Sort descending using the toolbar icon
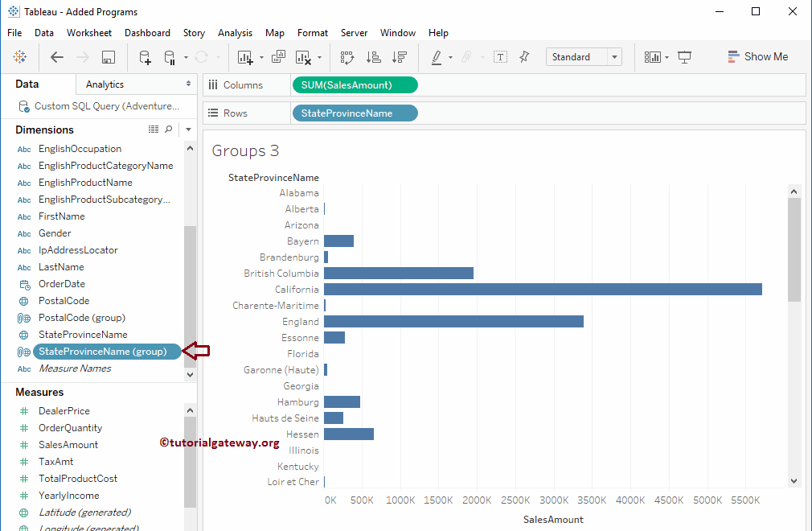The height and width of the screenshot is (531, 812). coord(399,57)
